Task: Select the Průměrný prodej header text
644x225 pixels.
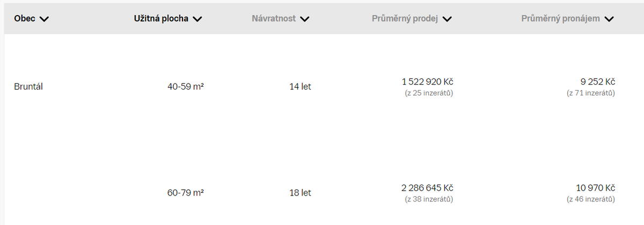Action: 405,19
